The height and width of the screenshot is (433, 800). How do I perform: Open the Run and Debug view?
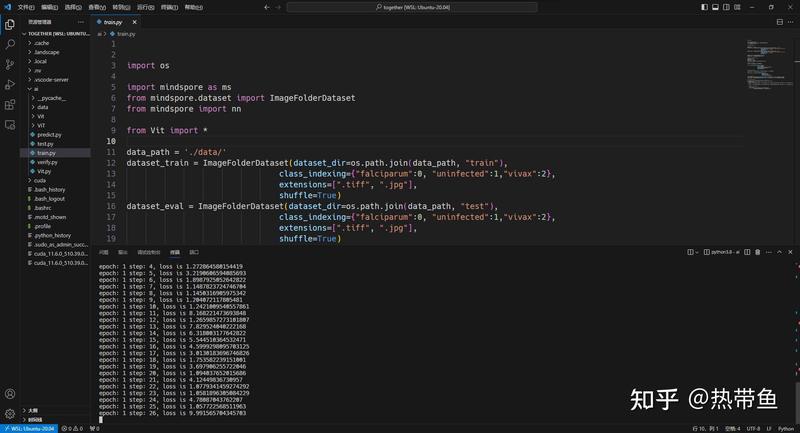tap(10, 84)
